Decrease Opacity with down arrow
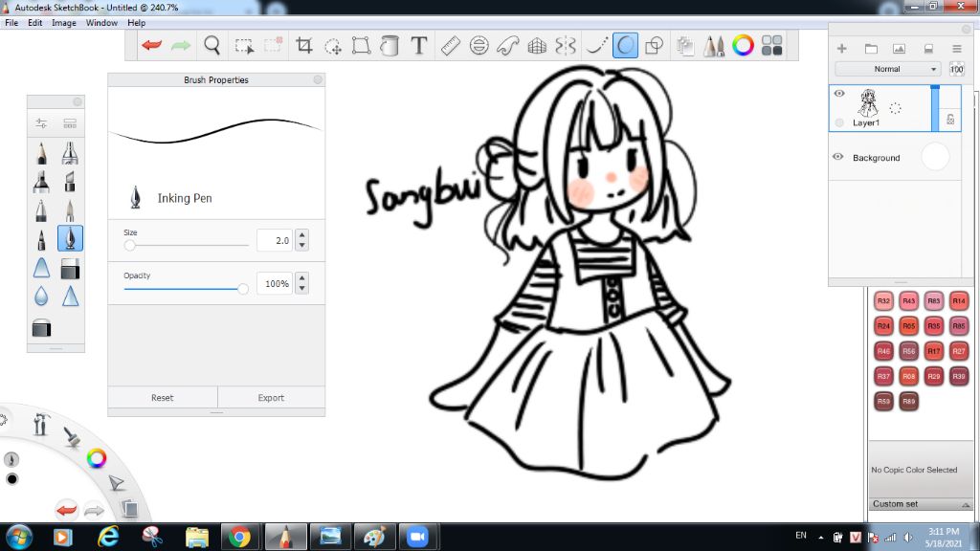 coord(302,289)
